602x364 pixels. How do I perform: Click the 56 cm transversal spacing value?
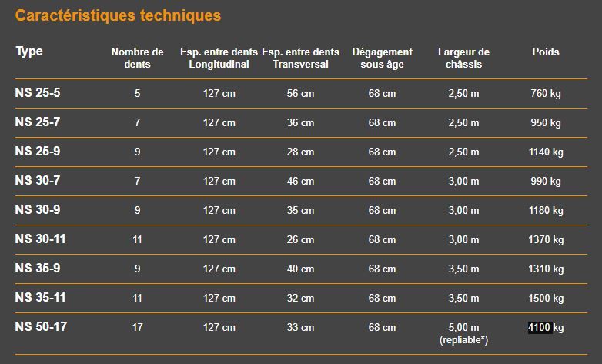pyautogui.click(x=300, y=94)
